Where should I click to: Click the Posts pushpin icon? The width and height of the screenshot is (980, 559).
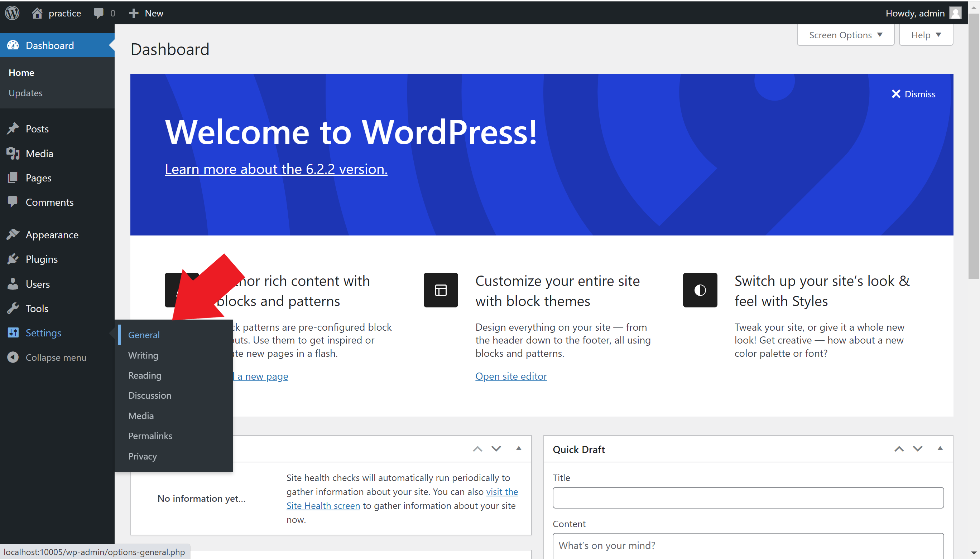point(13,128)
